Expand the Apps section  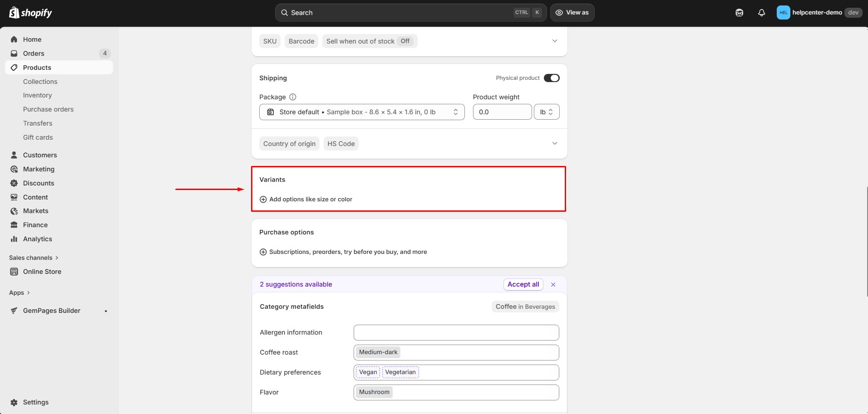(x=20, y=292)
